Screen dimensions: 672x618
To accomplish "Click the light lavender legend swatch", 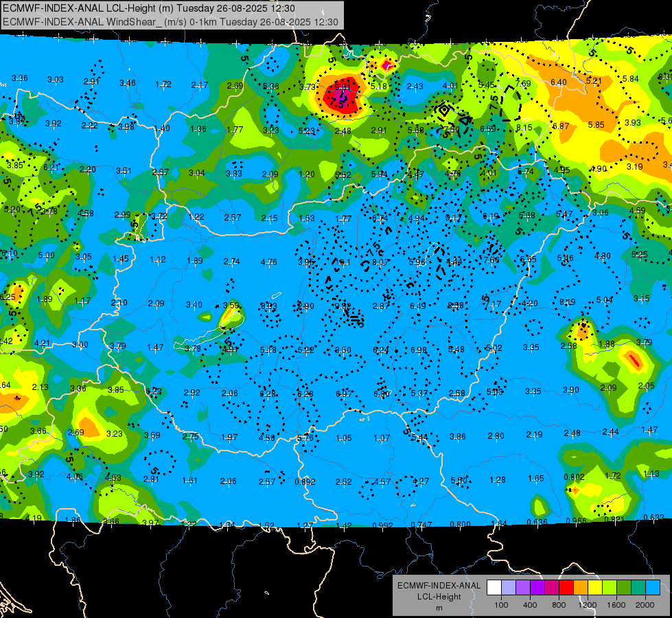I will (509, 588).
